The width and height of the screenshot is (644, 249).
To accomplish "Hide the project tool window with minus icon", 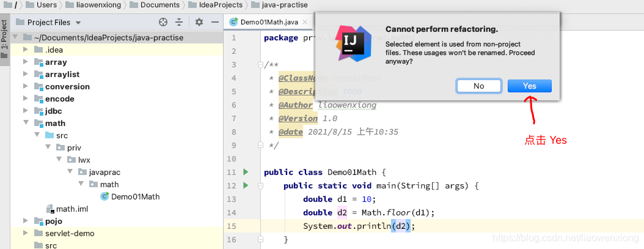I will coord(215,22).
